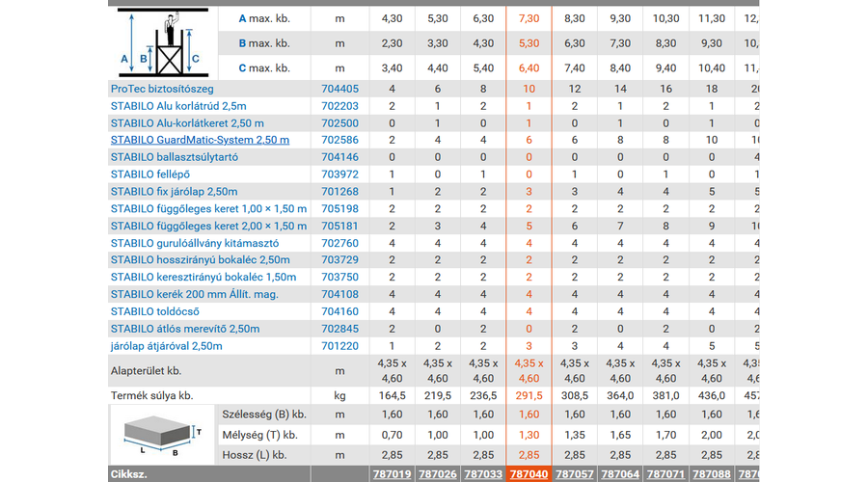Click highlighted B height value 5,30
868x482 pixels.
click(529, 43)
